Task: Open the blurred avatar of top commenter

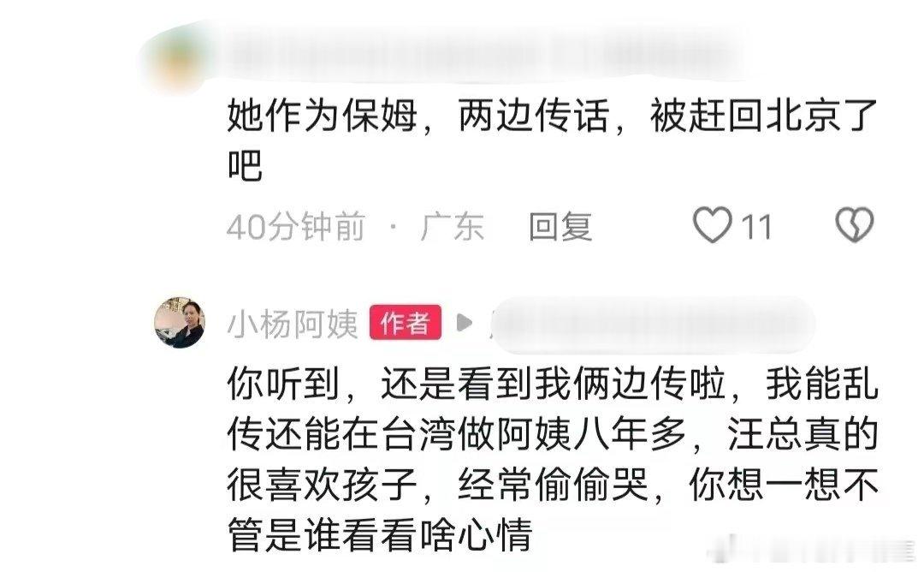Action: point(177,57)
